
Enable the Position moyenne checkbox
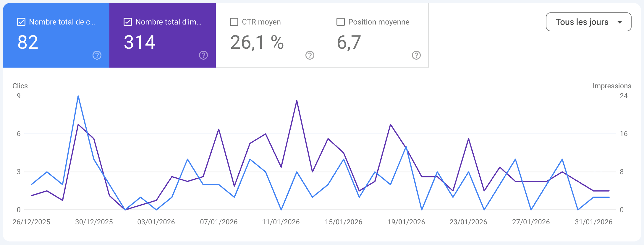click(x=341, y=22)
